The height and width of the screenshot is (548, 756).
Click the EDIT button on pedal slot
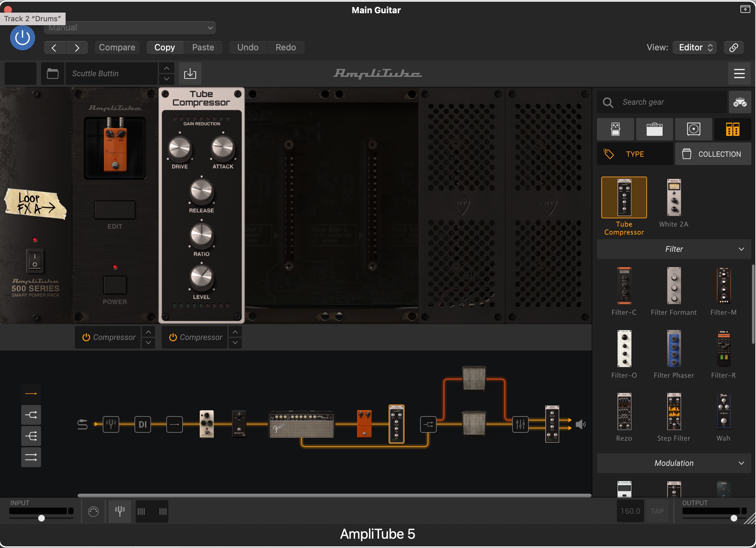pos(115,210)
